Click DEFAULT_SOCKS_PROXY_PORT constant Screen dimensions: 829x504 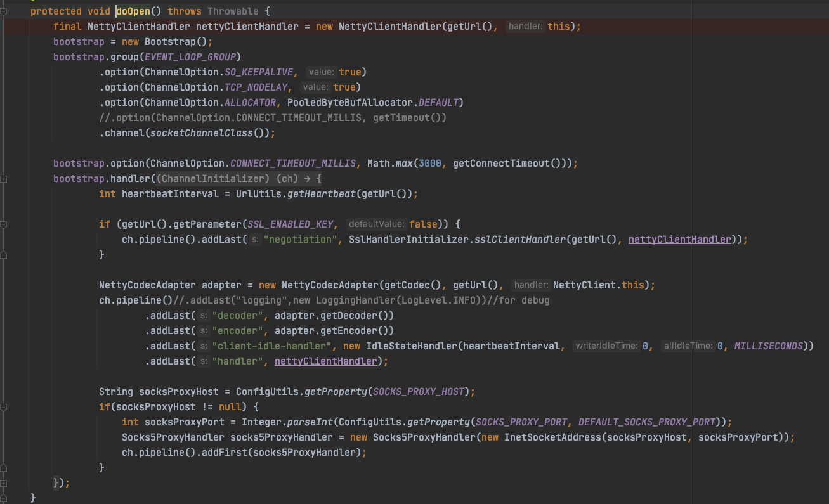pos(647,422)
